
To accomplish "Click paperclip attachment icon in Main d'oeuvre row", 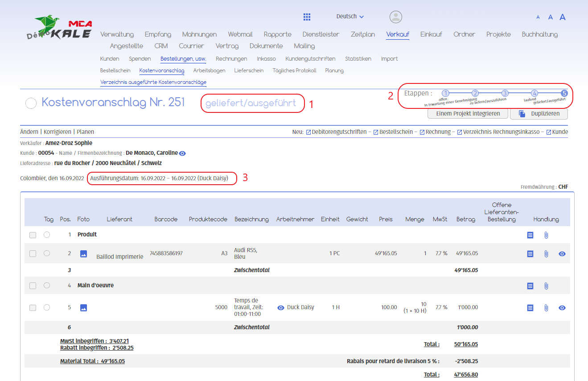I will coord(546,286).
